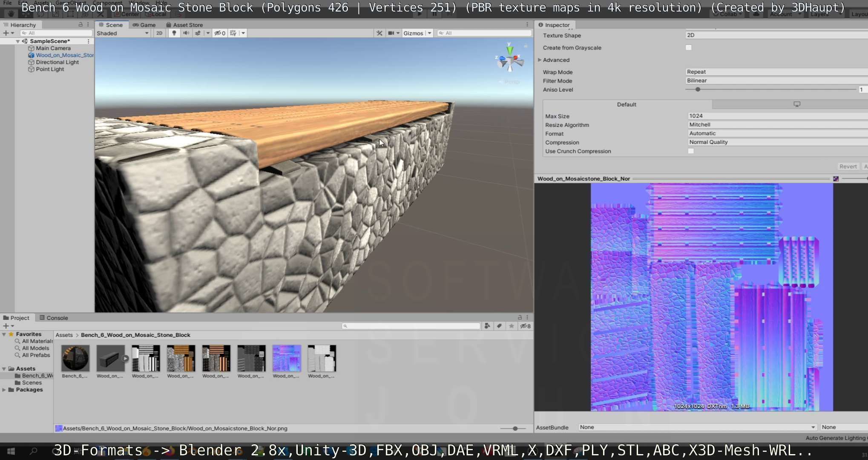Open Gizmos dropdown arrow
The image size is (868, 460).
point(429,33)
